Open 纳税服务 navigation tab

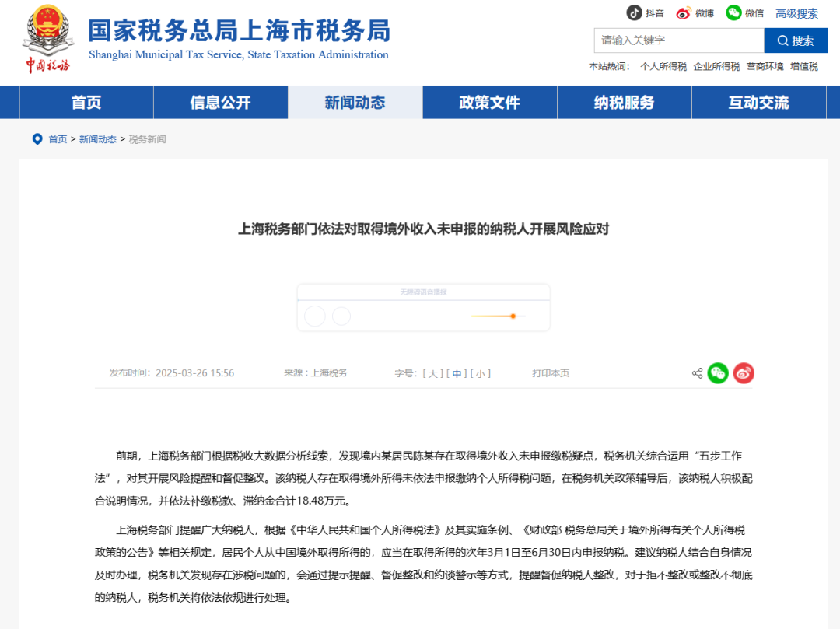point(624,103)
